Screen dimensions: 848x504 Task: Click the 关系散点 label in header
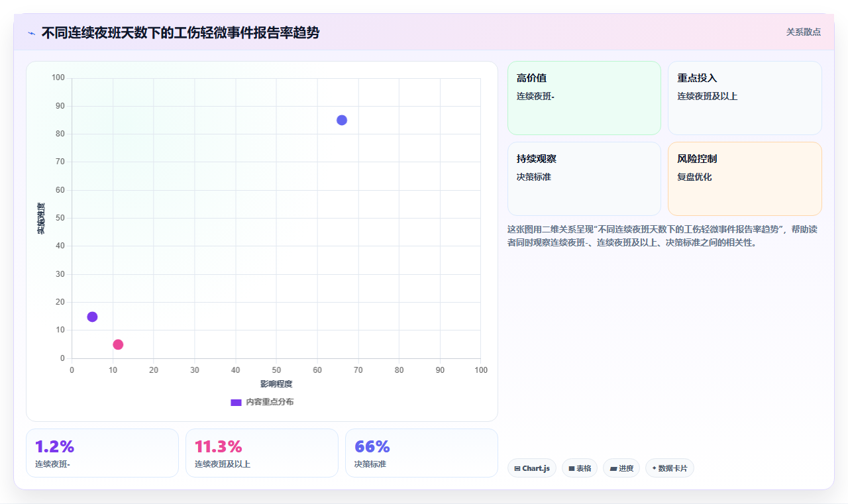tap(803, 32)
